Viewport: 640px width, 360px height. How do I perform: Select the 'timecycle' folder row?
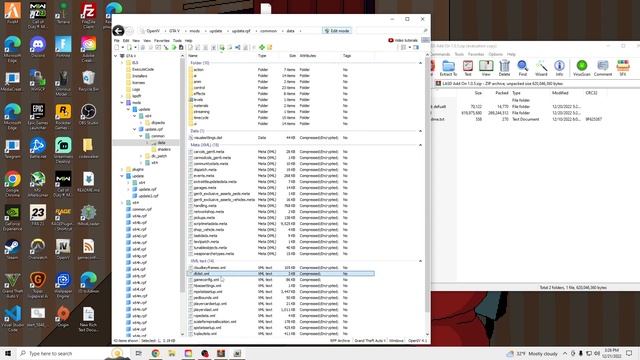tap(281, 118)
